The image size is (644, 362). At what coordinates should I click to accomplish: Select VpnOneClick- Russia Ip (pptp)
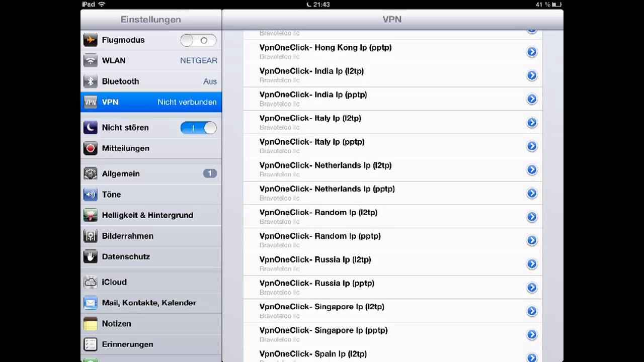[392, 288]
